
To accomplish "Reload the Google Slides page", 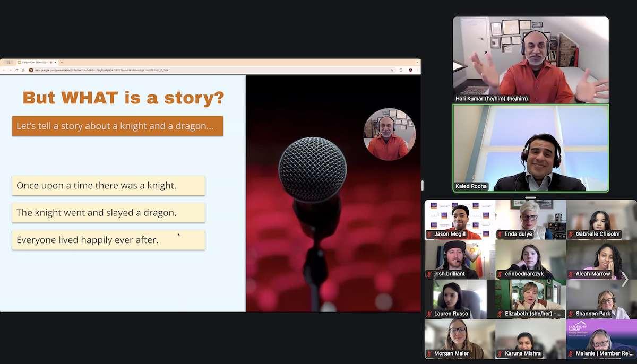I will point(16,70).
